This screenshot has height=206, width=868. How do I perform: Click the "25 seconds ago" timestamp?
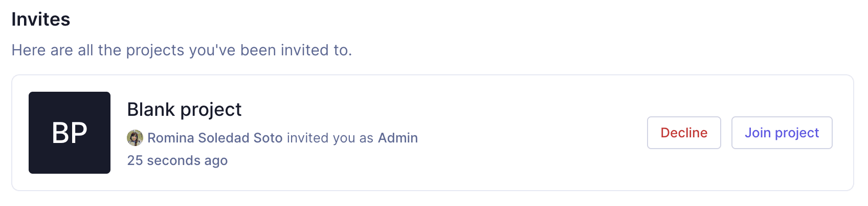tap(177, 160)
